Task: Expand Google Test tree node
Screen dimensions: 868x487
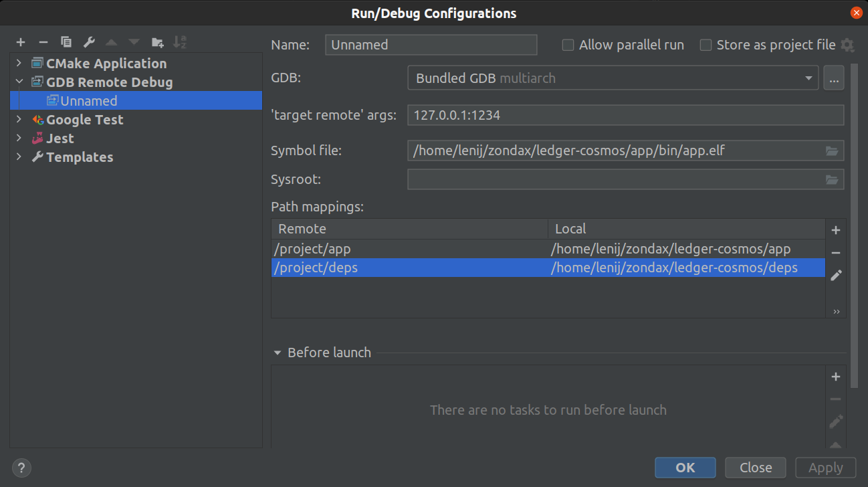Action: (x=19, y=120)
